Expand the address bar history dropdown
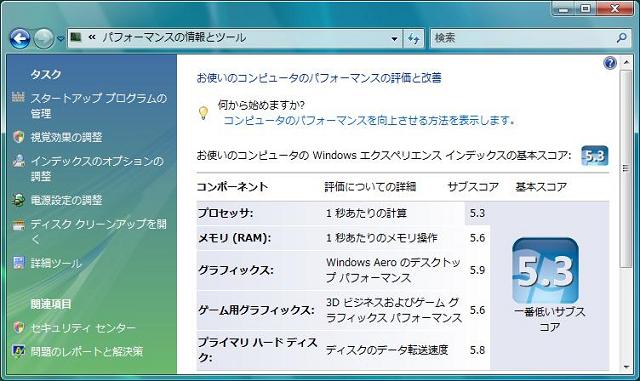The image size is (640, 381). point(394,38)
